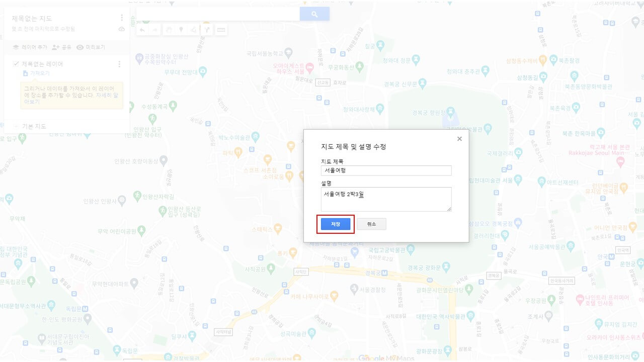Click the 청와대사랑채 marker
This screenshot has height=362, width=644.
pyautogui.click(x=379, y=109)
